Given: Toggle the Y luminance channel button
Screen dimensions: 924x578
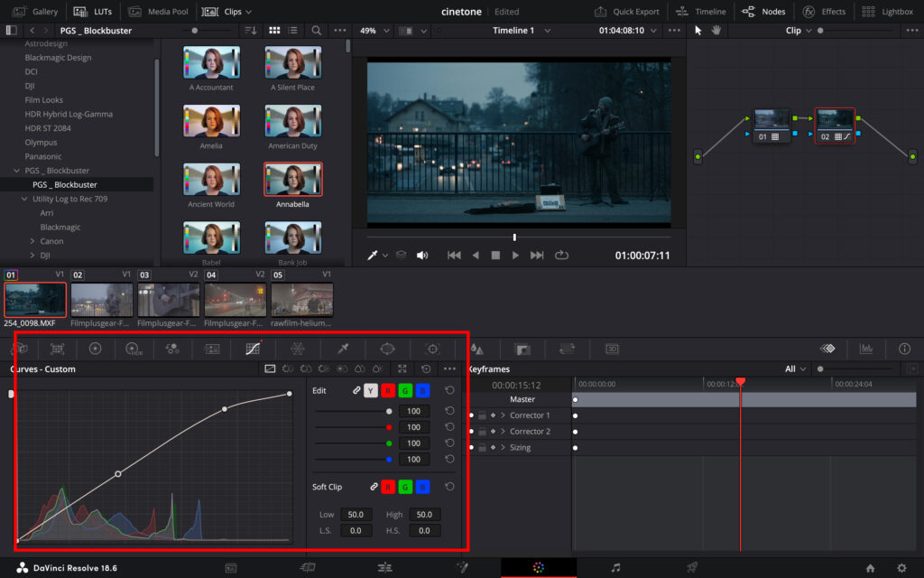Looking at the screenshot, I should pyautogui.click(x=371, y=391).
